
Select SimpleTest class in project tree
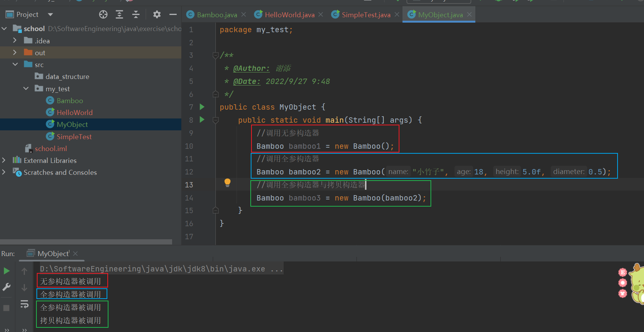pos(74,136)
